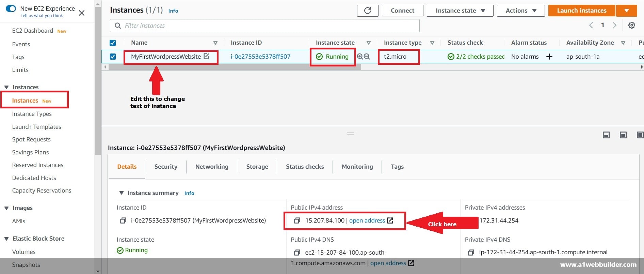Copy the Public IPv4 DNS with copy icon

pos(297,253)
